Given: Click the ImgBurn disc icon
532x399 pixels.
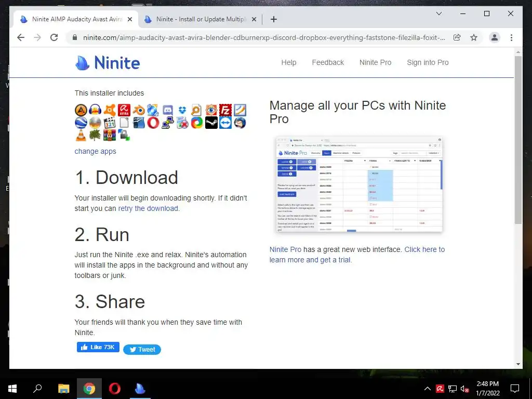Looking at the screenshot, I should point(95,123).
